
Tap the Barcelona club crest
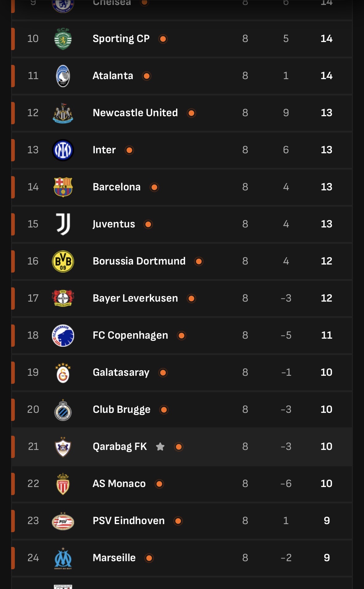tap(63, 187)
